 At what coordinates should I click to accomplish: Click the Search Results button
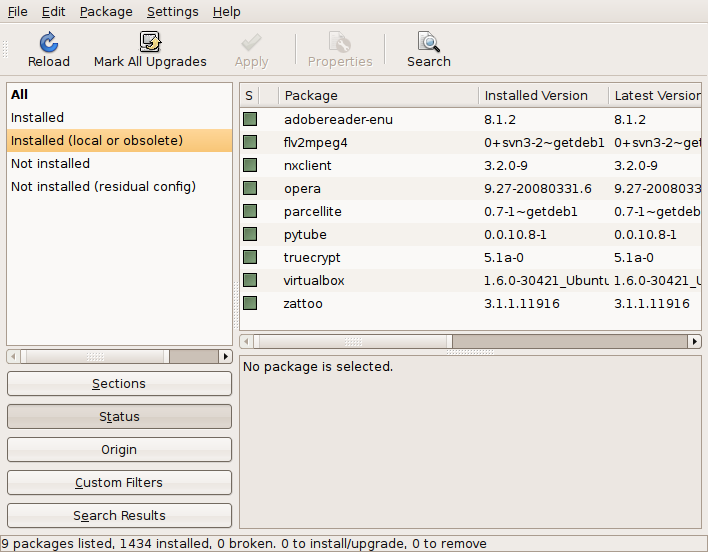point(119,515)
